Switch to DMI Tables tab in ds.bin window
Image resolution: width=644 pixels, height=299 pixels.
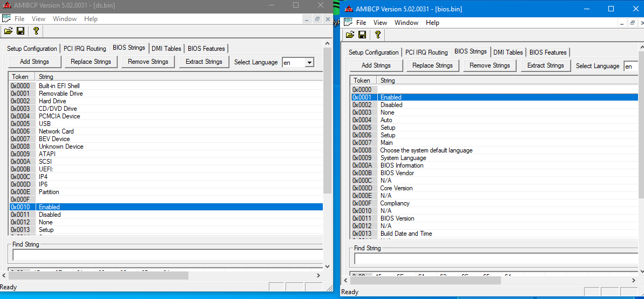pos(166,49)
